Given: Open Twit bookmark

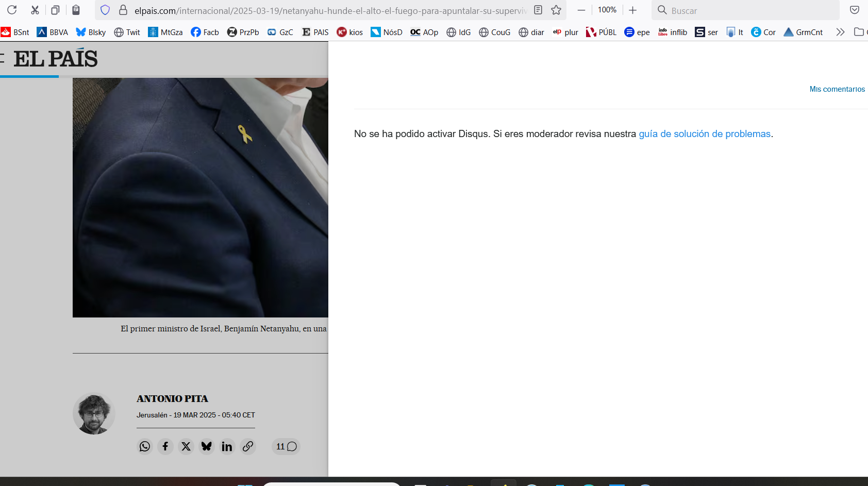Looking at the screenshot, I should (127, 32).
